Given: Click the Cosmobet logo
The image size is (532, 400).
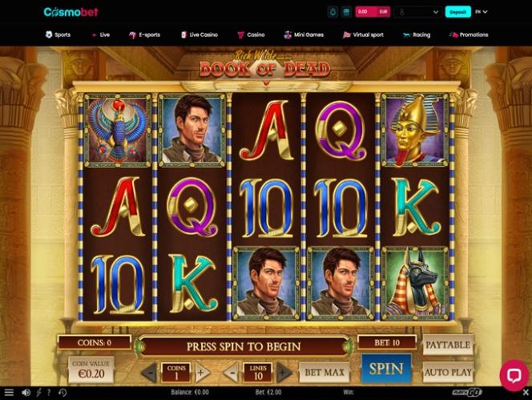Looking at the screenshot, I should click(71, 12).
